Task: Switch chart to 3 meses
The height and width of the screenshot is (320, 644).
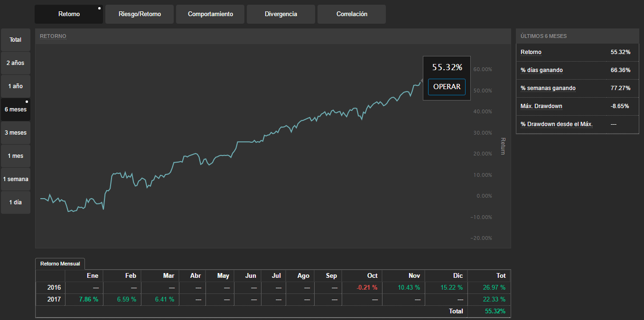Action: tap(16, 133)
